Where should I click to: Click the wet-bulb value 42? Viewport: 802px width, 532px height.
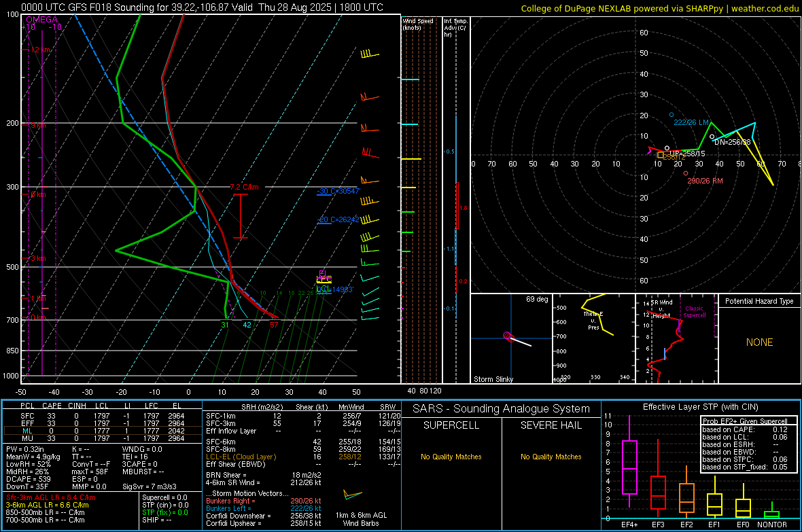(x=247, y=325)
